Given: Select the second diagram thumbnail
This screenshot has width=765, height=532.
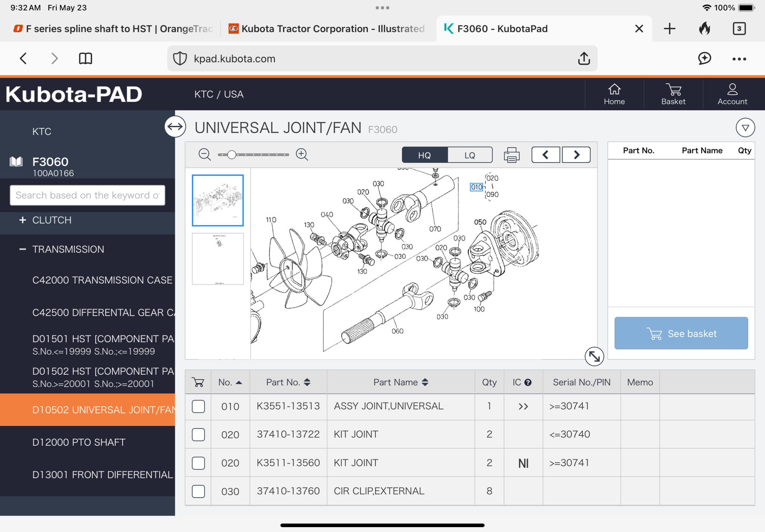Looking at the screenshot, I should pyautogui.click(x=218, y=259).
